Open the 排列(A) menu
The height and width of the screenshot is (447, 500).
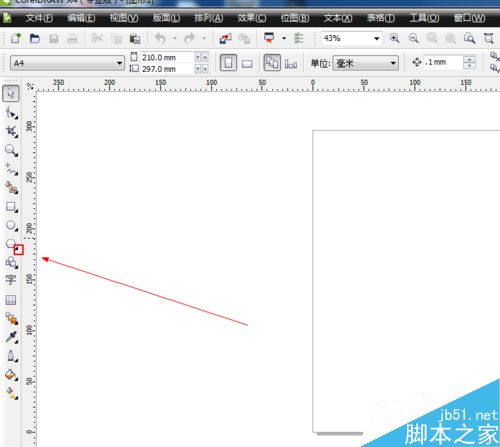point(209,18)
